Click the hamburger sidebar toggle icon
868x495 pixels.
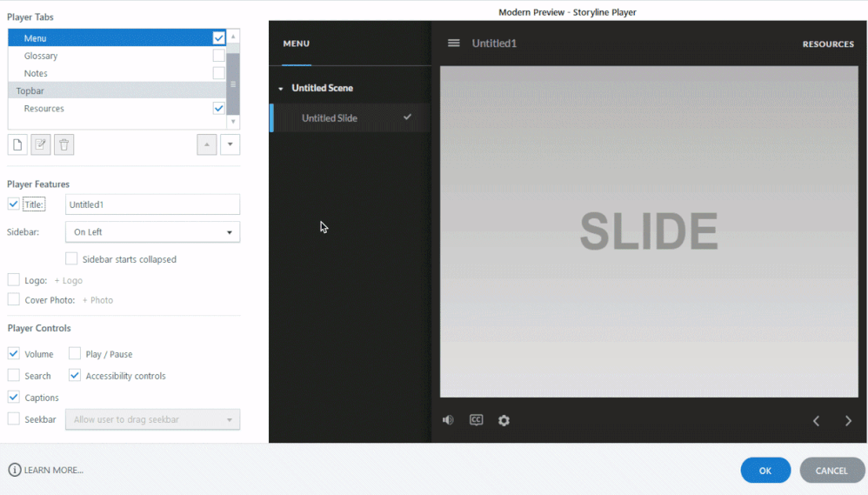tap(453, 43)
